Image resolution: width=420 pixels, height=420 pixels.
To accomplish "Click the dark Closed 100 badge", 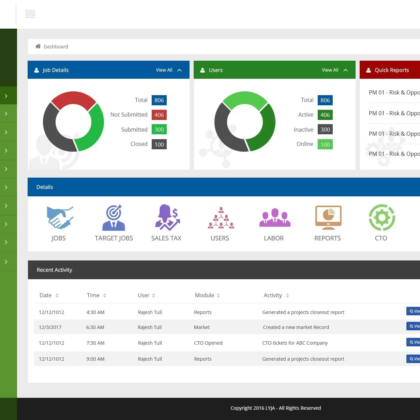I will coord(159,144).
